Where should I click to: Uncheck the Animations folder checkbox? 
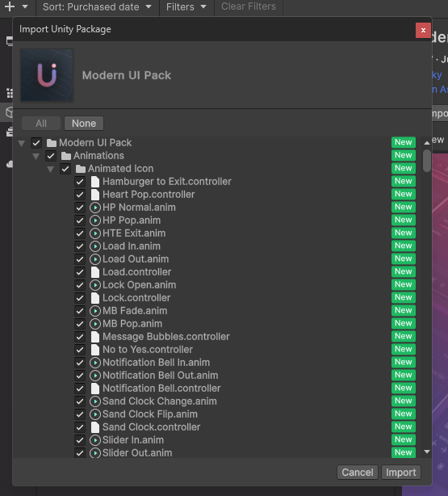[x=51, y=156]
